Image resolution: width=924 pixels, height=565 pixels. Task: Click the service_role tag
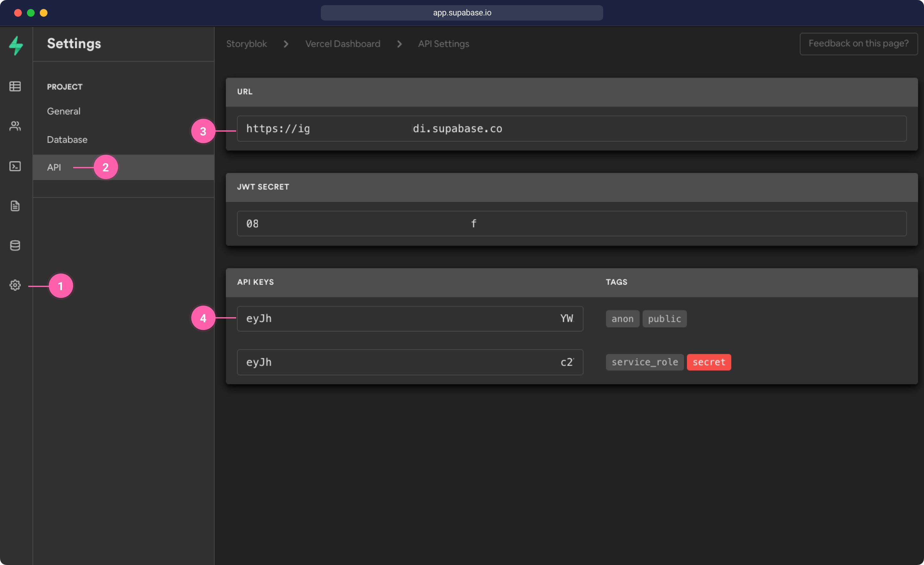tap(645, 362)
